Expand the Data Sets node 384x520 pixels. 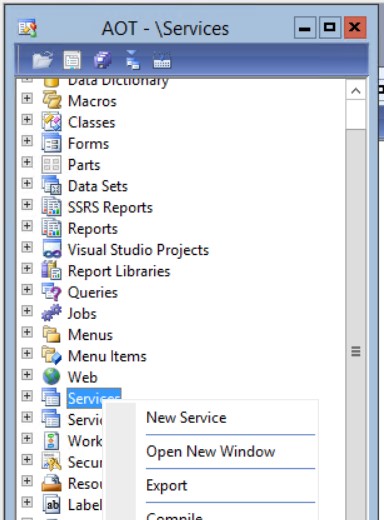(x=27, y=183)
